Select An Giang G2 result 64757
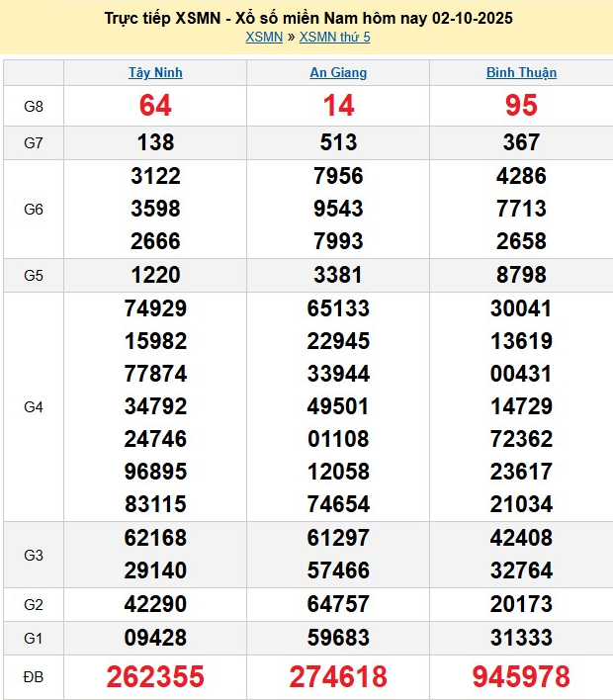The width and height of the screenshot is (613, 700). click(338, 604)
